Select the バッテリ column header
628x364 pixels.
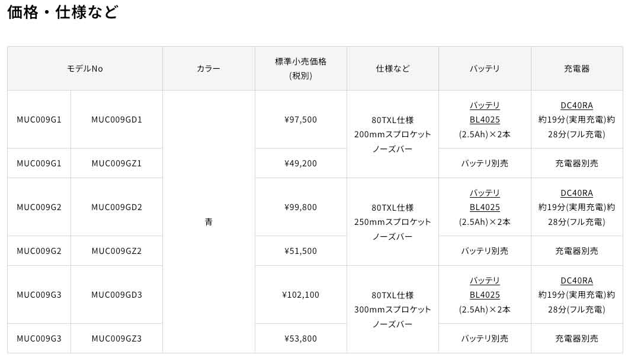485,69
